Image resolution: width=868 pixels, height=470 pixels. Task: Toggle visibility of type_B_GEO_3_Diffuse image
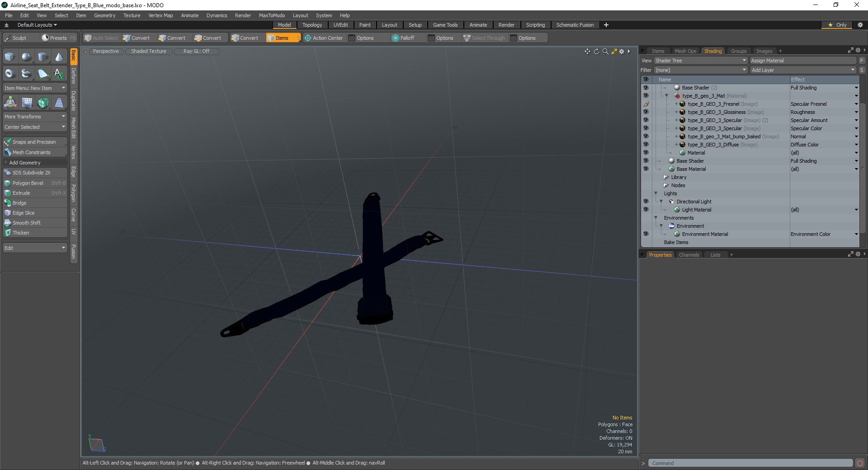(646, 145)
